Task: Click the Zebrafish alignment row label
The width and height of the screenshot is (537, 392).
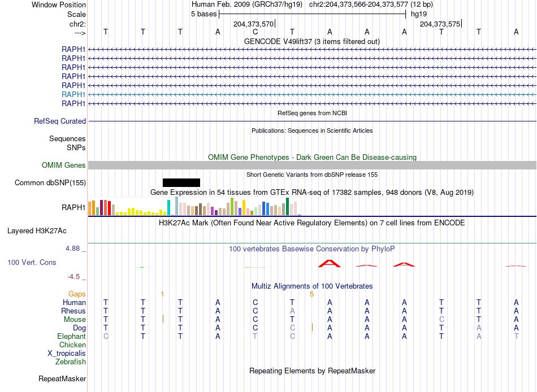Action: coord(71,362)
